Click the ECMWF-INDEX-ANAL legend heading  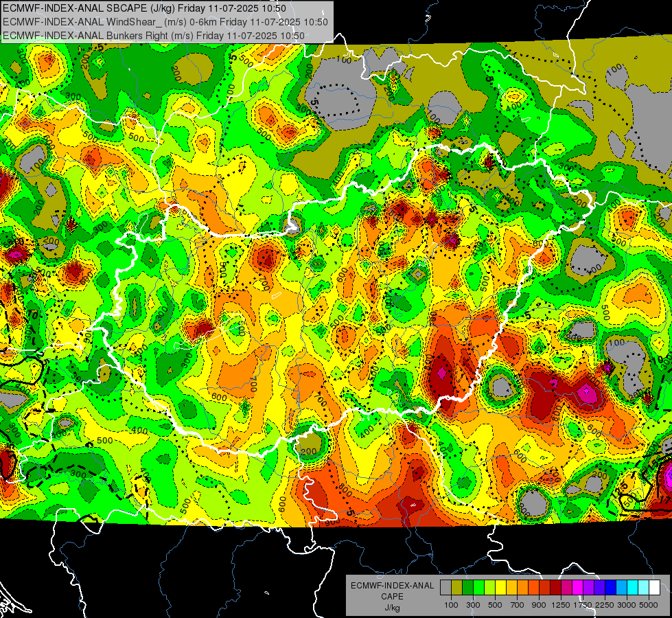click(392, 586)
